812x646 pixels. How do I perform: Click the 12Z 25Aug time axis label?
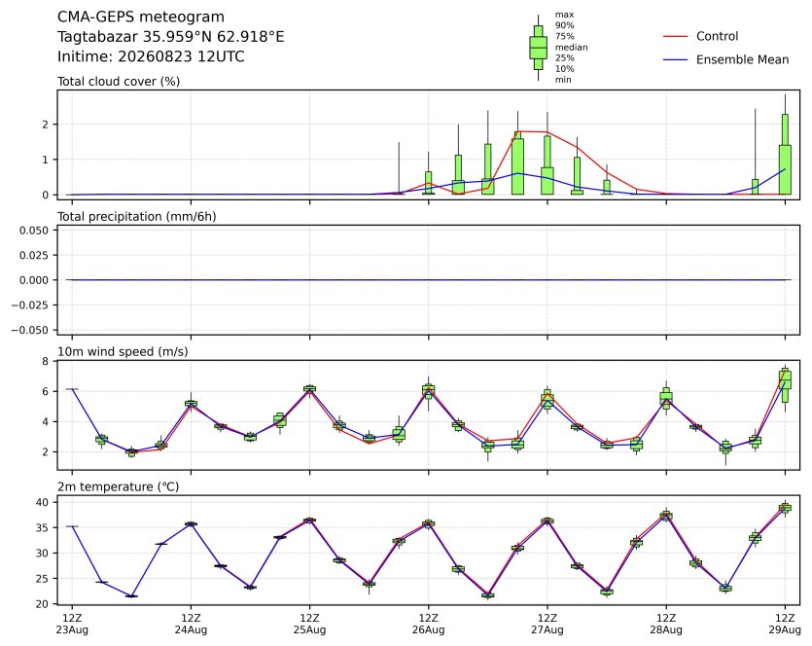(x=309, y=625)
